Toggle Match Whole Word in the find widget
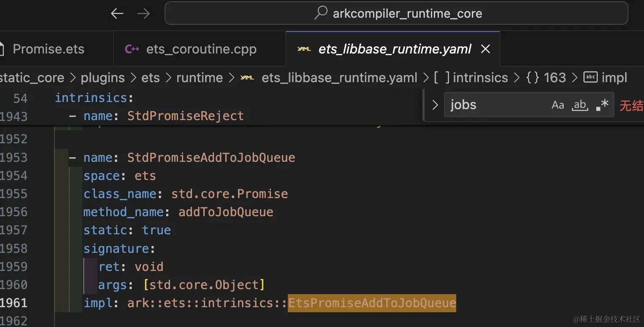This screenshot has width=644, height=327. tap(580, 105)
